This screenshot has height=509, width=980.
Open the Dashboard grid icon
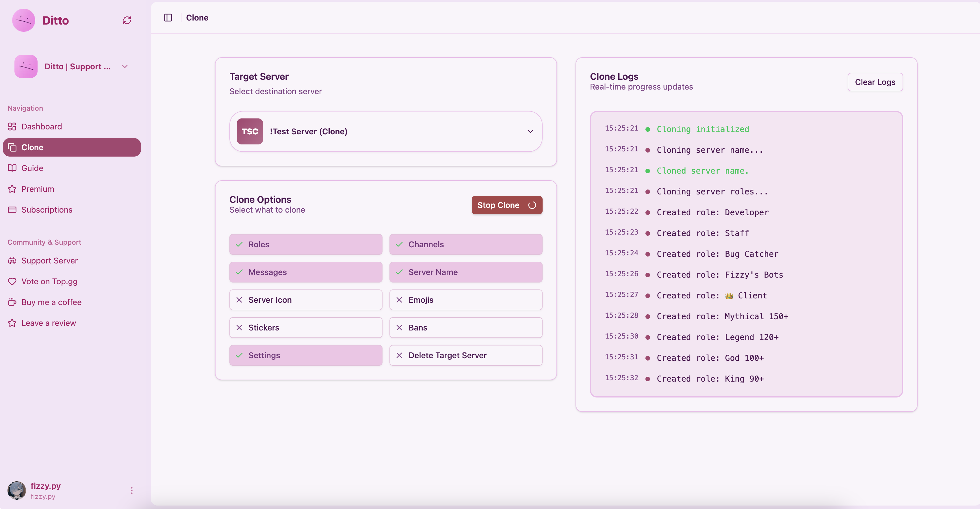click(x=12, y=126)
